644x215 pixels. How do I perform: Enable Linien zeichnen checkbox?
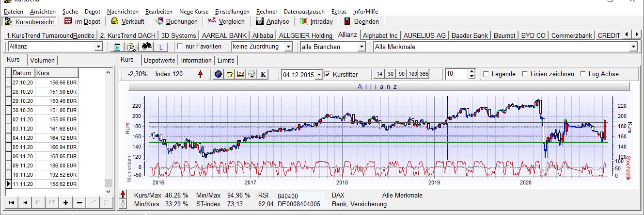coord(525,74)
